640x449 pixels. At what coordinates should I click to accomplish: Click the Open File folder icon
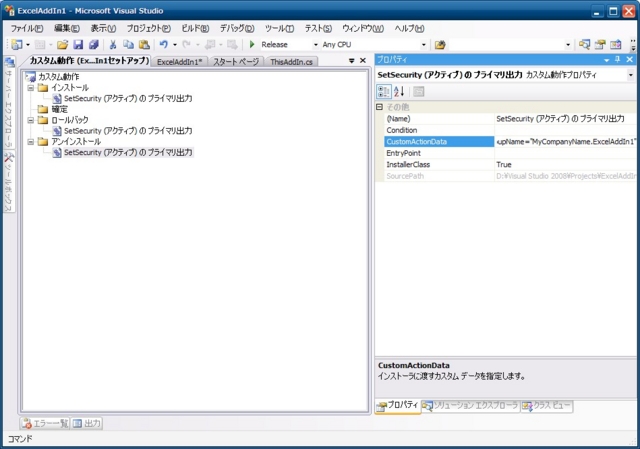[62, 44]
